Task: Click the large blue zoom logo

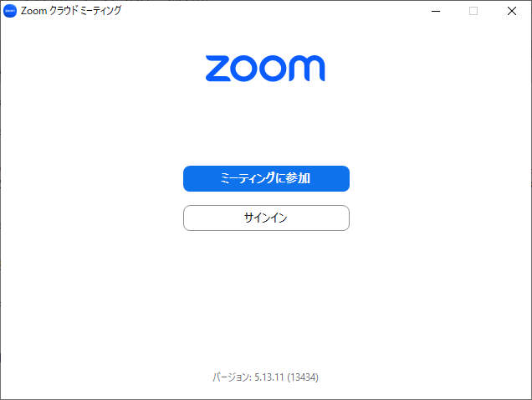Action: (265, 69)
